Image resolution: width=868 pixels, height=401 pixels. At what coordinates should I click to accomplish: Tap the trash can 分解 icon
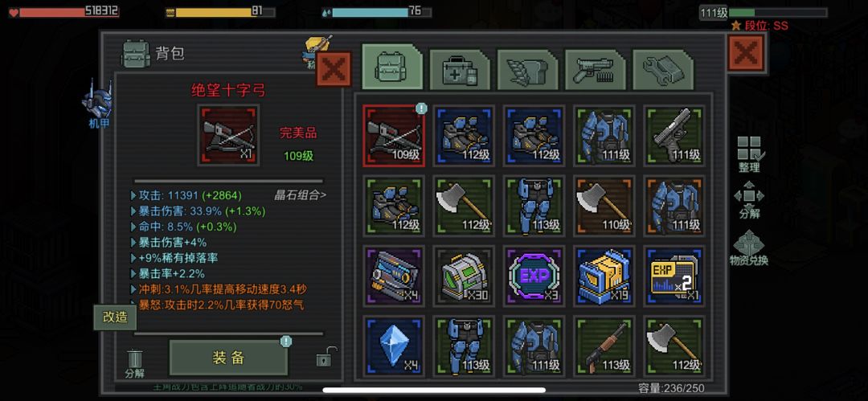point(134,363)
